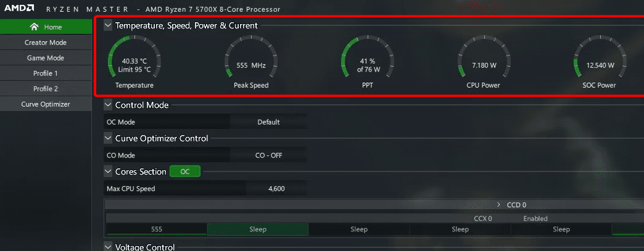This screenshot has width=644, height=251.
Task: Select the Temperature gauge dial
Action: point(134,62)
